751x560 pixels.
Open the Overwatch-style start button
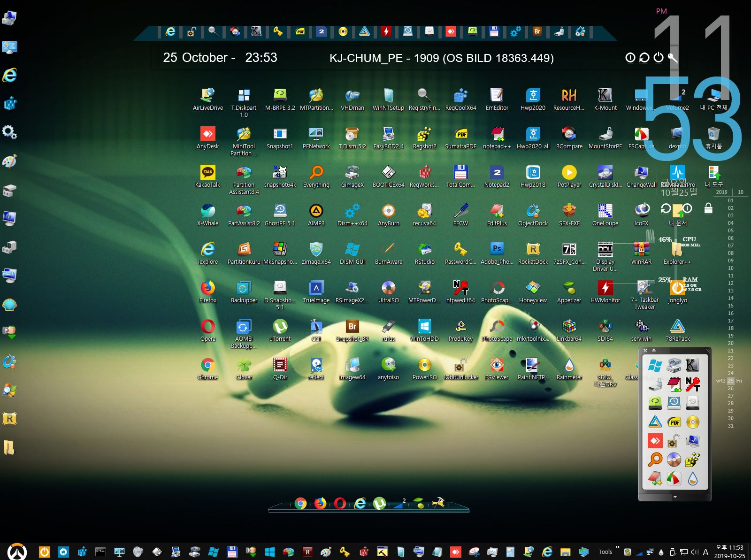coord(17,552)
